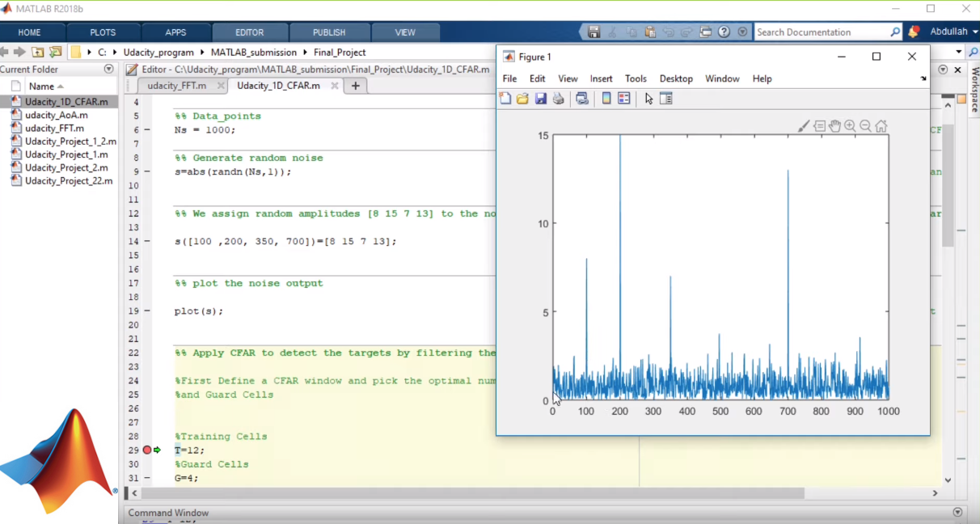The image size is (980, 524).
Task: Toggle data tips tool on the axes
Action: point(819,126)
